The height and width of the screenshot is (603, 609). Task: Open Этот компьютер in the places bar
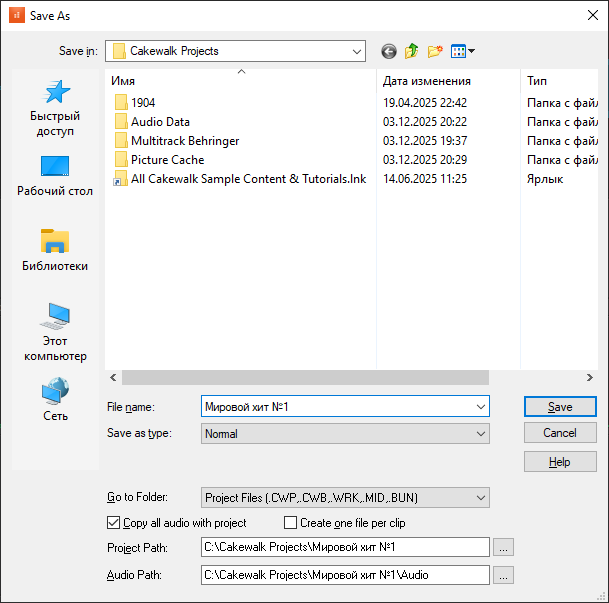[x=55, y=332]
